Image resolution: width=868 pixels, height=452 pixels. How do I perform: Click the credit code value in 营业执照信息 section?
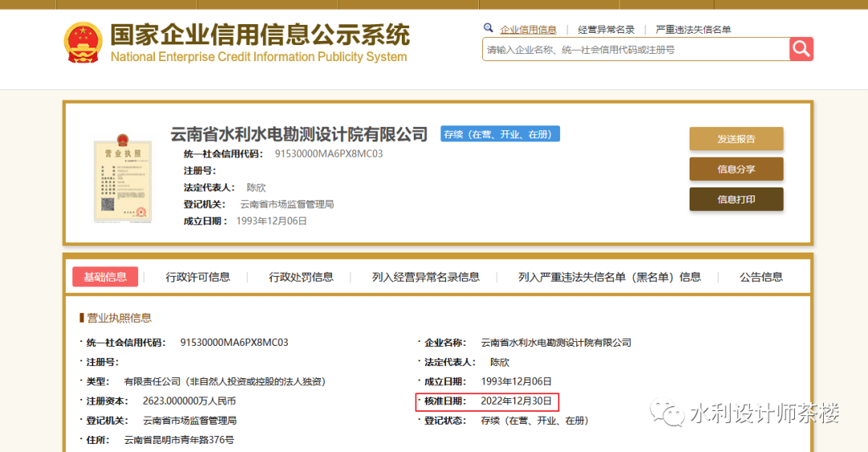(x=234, y=343)
